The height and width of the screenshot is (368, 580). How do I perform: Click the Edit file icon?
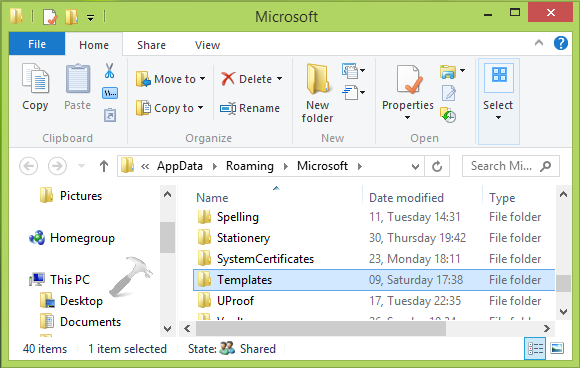point(449,93)
